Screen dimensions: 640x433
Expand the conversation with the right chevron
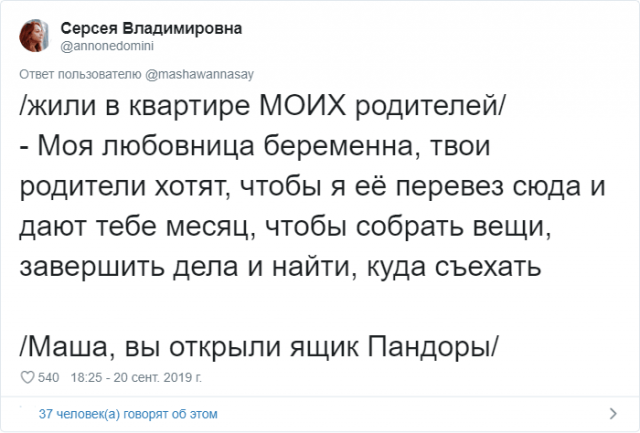tap(611, 413)
